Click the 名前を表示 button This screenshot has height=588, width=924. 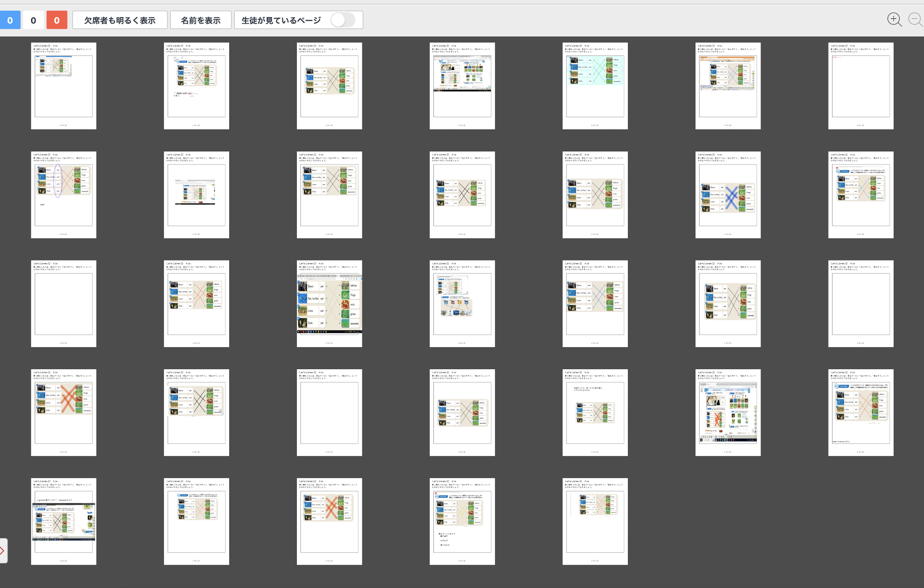click(201, 20)
